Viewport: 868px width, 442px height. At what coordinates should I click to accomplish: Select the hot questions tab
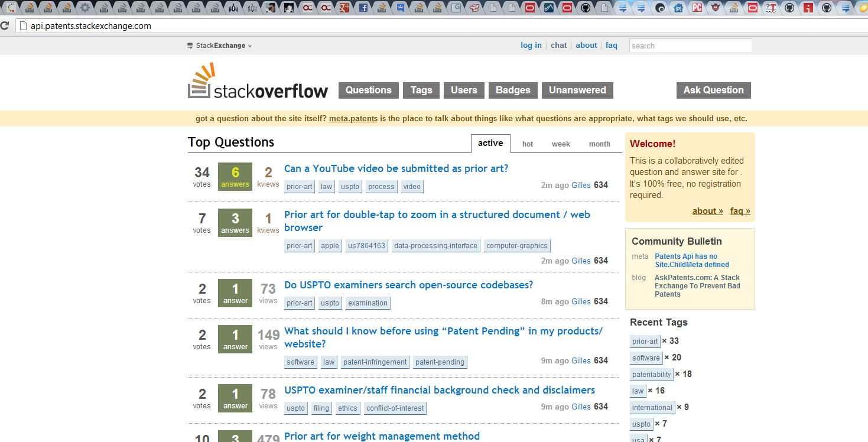coord(528,144)
